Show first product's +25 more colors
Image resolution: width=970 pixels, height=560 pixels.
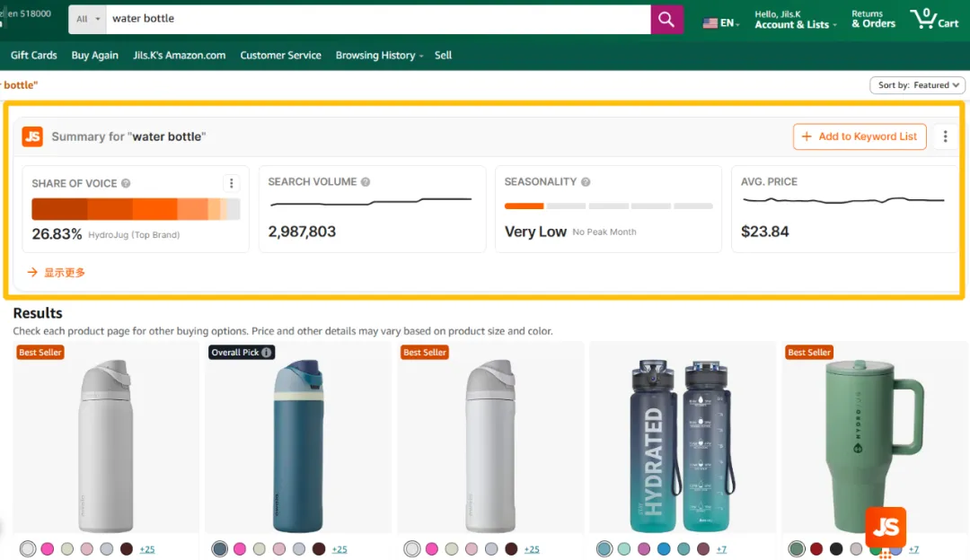point(147,549)
